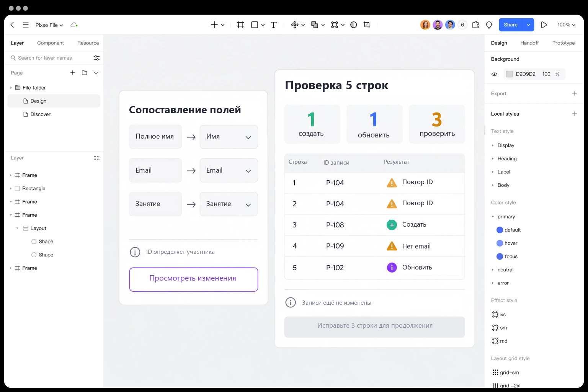Screen dimensions: 588x392
Task: Create a new page folder
Action: tap(85, 73)
